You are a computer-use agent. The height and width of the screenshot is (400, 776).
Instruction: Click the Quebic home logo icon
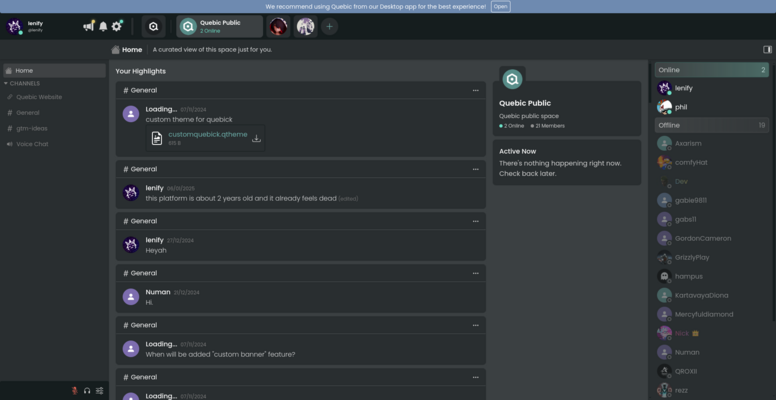coord(153,26)
